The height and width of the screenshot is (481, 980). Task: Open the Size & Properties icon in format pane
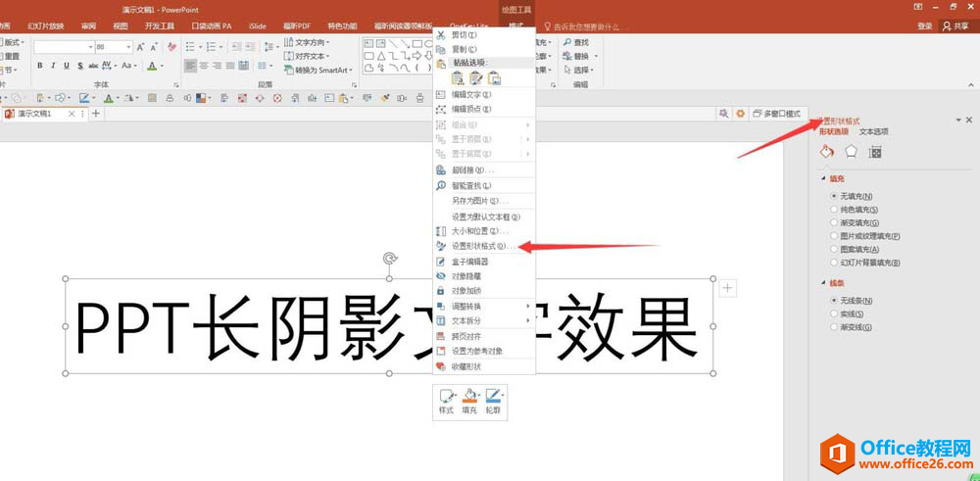click(875, 152)
